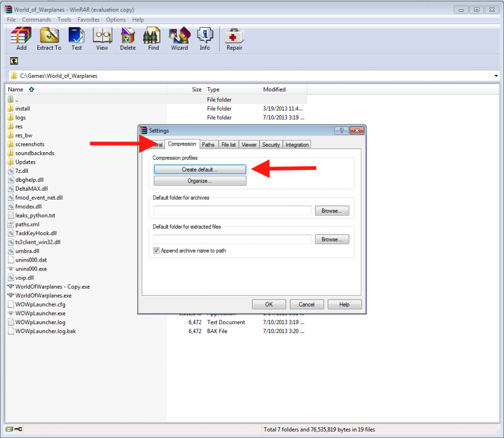Open the Tools menu
This screenshot has width=504, height=438.
pos(64,20)
